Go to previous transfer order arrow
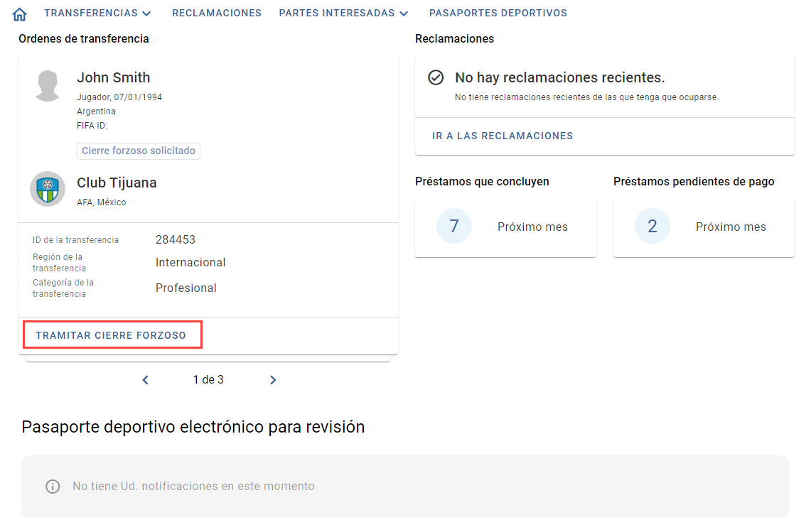The image size is (806, 532). [x=146, y=380]
